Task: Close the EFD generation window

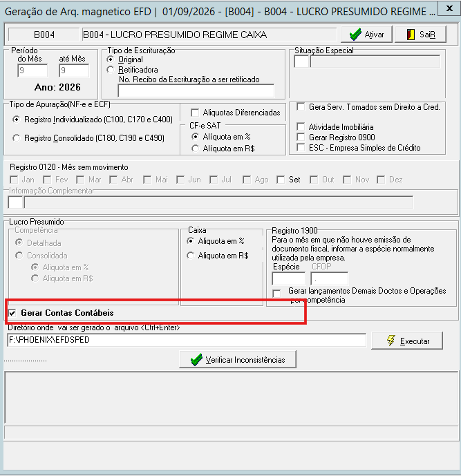Action: [x=449, y=8]
